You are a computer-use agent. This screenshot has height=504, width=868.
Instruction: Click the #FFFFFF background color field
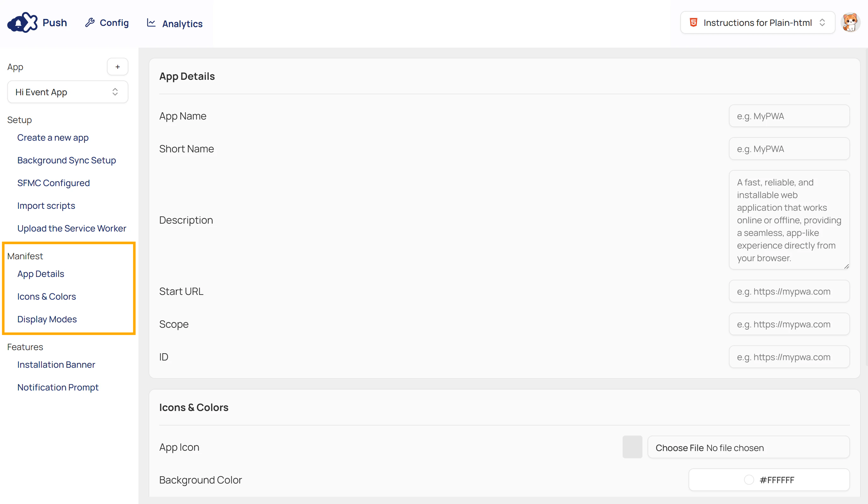769,480
